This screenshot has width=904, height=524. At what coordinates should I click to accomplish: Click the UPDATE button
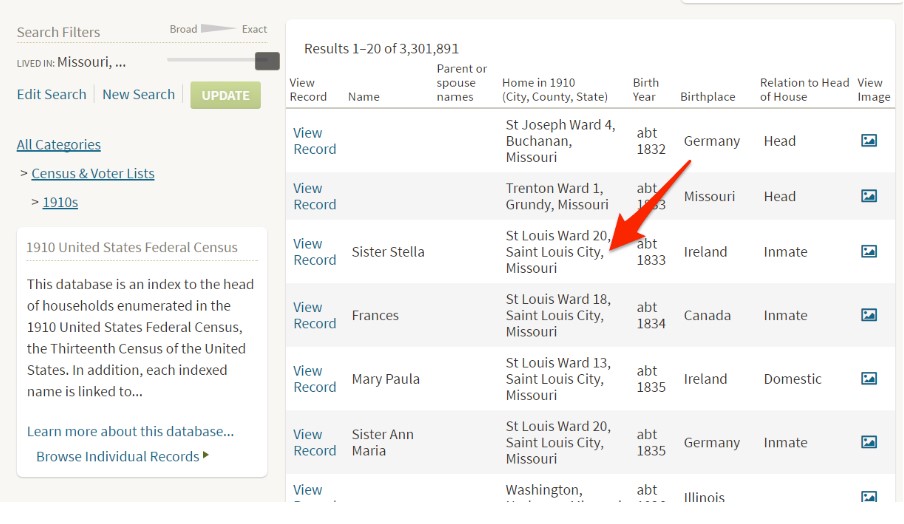pos(225,95)
